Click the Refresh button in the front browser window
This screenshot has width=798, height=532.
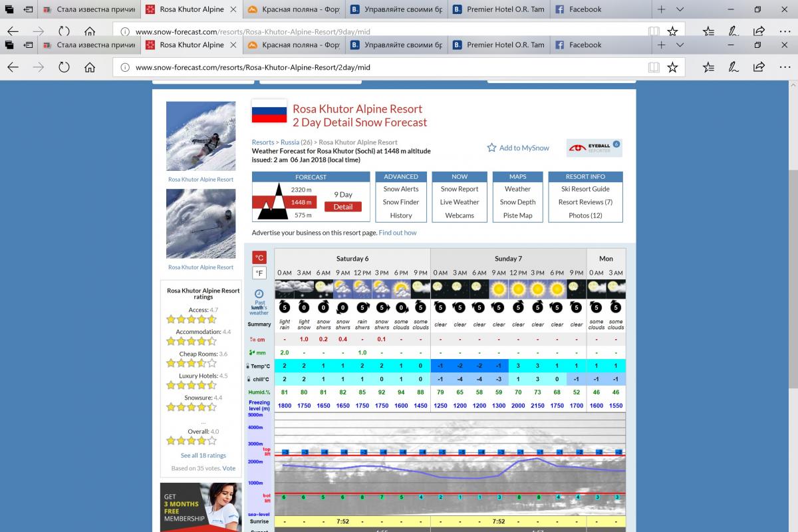coord(64,67)
